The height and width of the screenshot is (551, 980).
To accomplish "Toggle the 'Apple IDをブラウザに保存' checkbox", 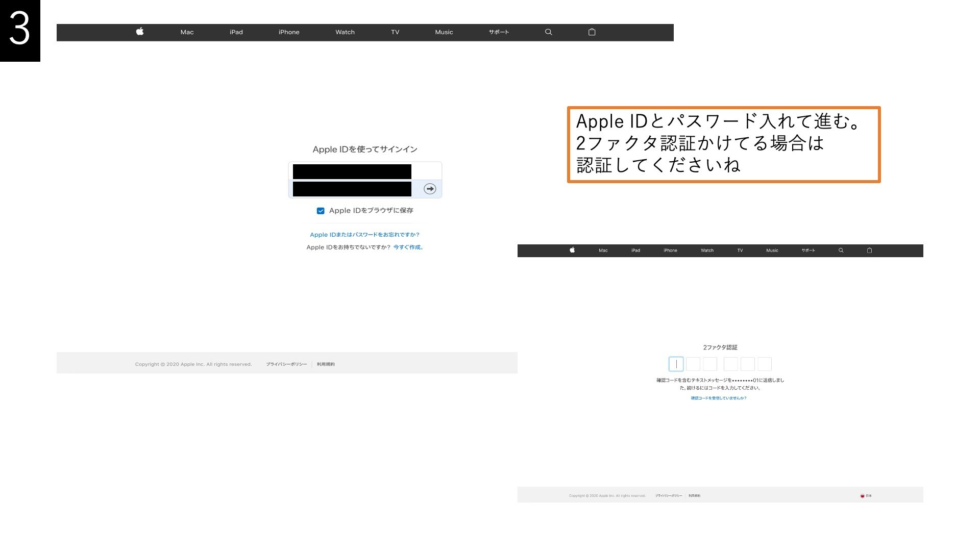I will click(321, 211).
